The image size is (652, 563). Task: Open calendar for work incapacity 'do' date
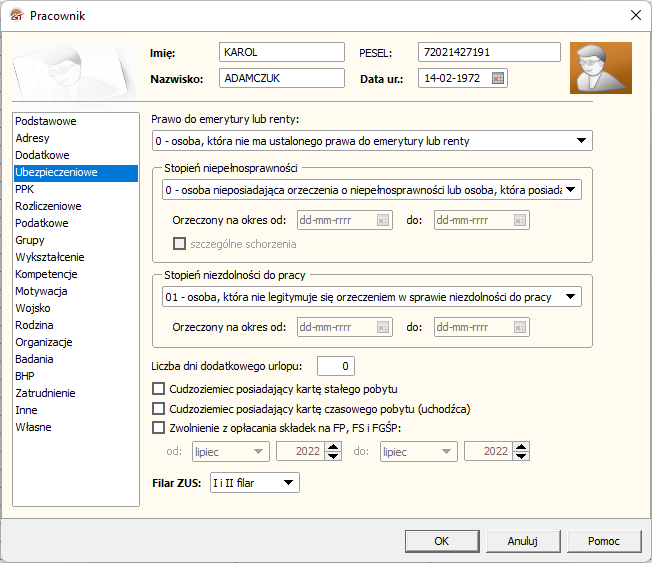[x=520, y=327]
